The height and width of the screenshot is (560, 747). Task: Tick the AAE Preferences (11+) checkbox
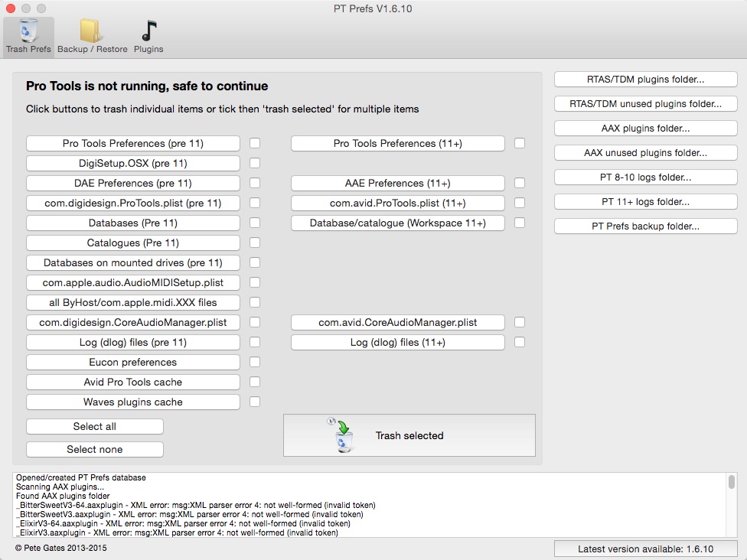pos(520,184)
